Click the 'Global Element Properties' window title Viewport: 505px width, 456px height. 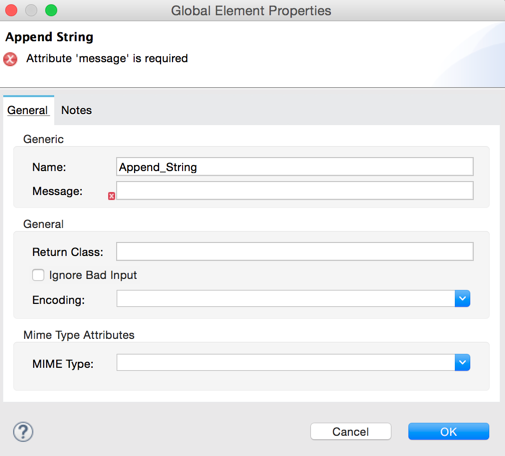pos(251,11)
